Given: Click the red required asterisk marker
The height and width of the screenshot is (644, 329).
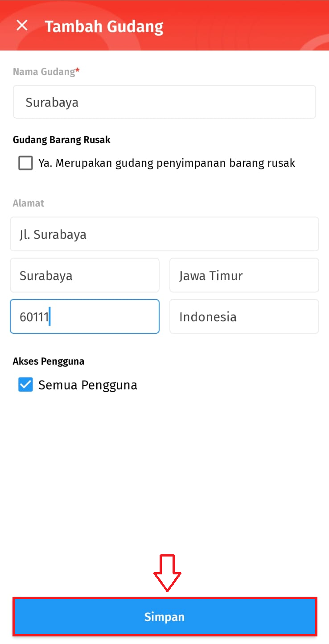Looking at the screenshot, I should point(78,71).
